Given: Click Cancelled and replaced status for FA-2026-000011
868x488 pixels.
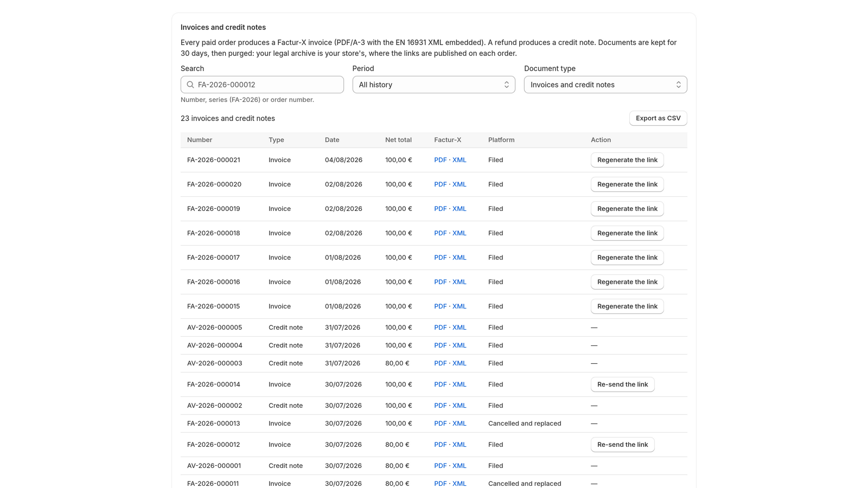Looking at the screenshot, I should [525, 484].
